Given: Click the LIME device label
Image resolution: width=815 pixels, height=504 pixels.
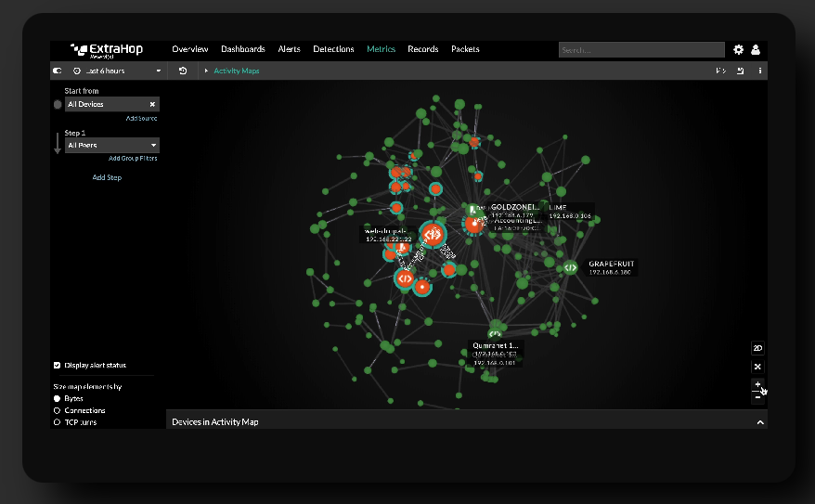Looking at the screenshot, I should (570, 211).
